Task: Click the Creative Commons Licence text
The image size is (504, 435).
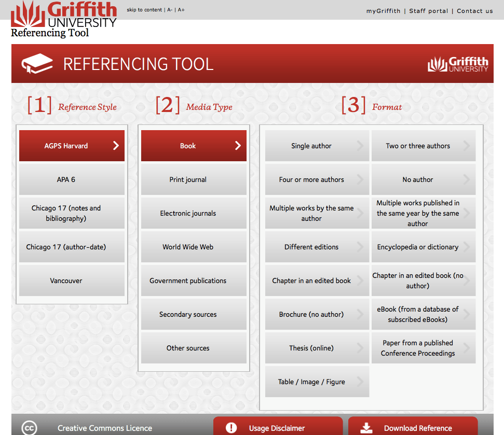Action: 105,428
